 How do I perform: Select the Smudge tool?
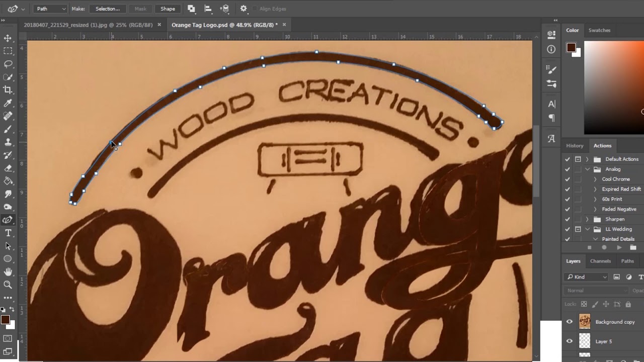[x=8, y=194]
